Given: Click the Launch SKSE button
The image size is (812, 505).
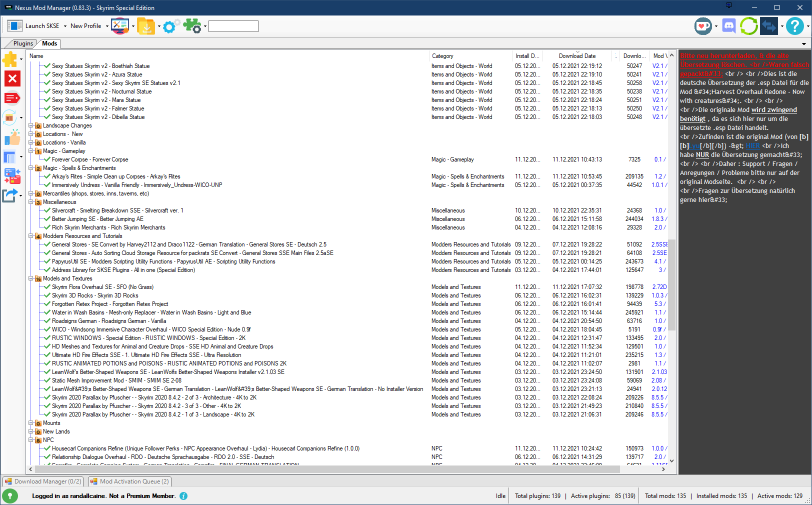Looking at the screenshot, I should pos(33,26).
